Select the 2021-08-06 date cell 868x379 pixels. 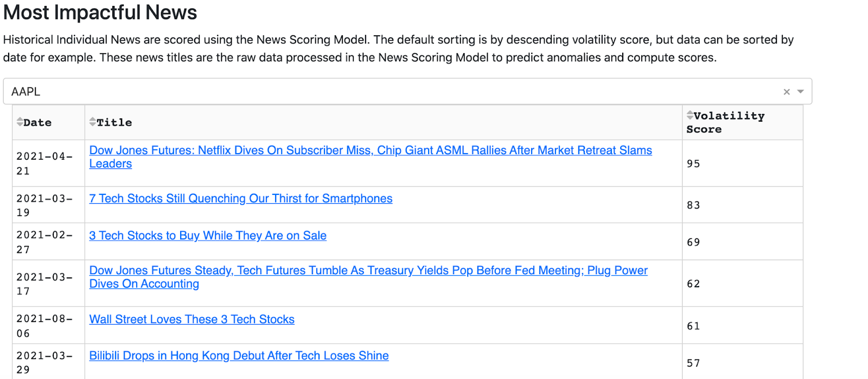tap(44, 326)
